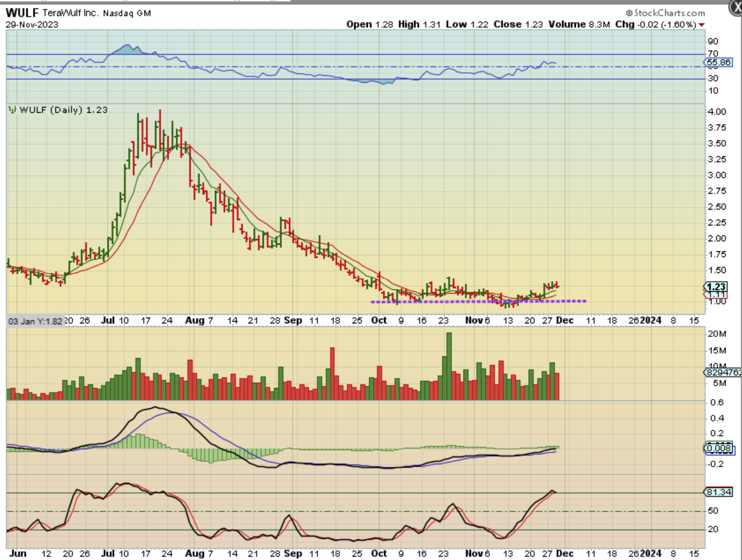
Task: Close the chart with the X button
Action: pos(735,8)
